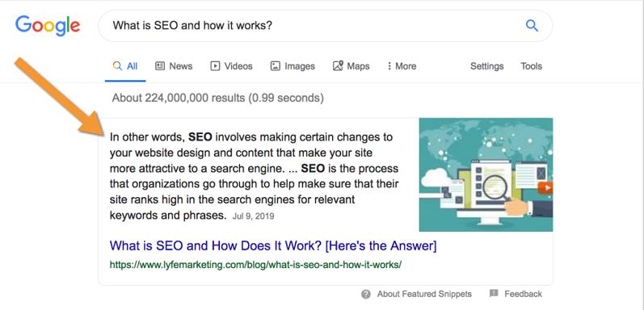Image resolution: width=644 pixels, height=310 pixels.
Task: Click the lyfemarketing.com green URL
Action: click(x=255, y=265)
